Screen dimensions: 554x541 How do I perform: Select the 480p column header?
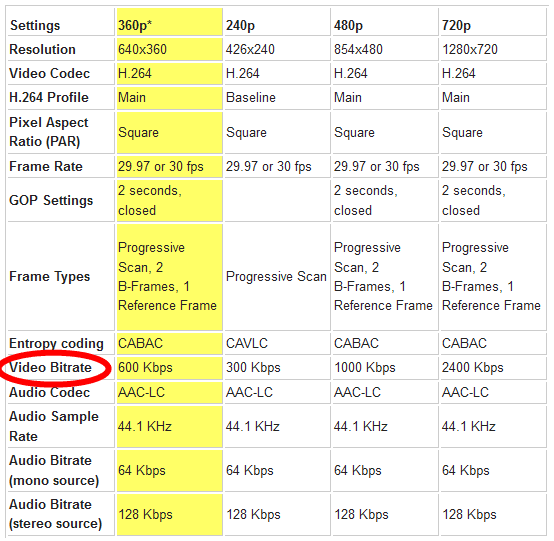click(x=385, y=22)
